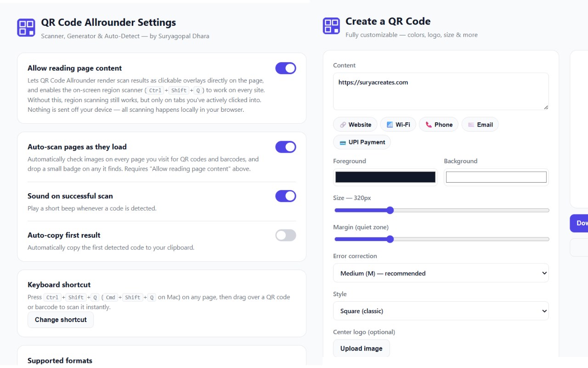Click inside the Content text field
The height and width of the screenshot is (368, 588).
(x=441, y=92)
